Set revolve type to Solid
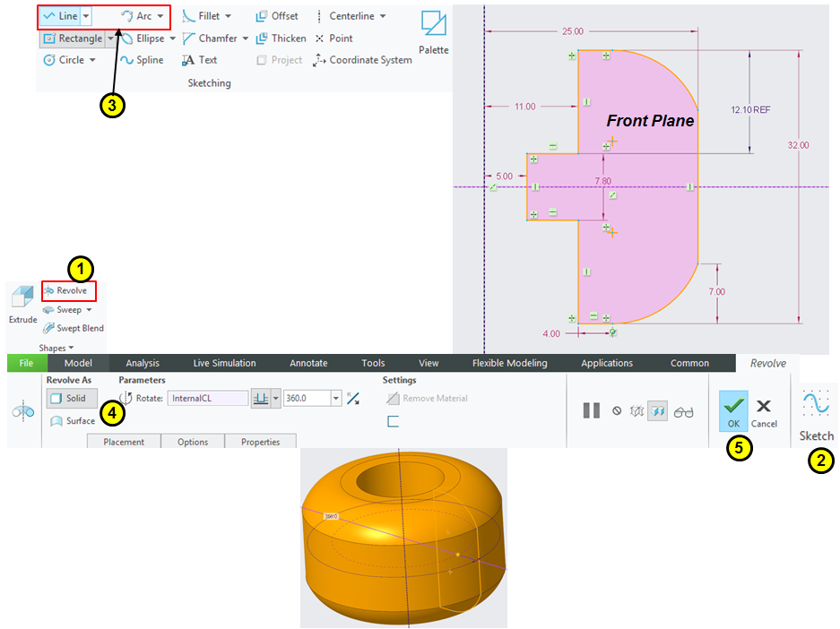The width and height of the screenshot is (840, 629). tap(72, 398)
